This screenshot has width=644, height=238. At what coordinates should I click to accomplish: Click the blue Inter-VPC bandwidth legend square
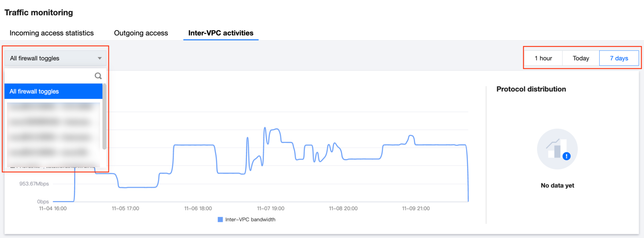[x=220, y=220]
